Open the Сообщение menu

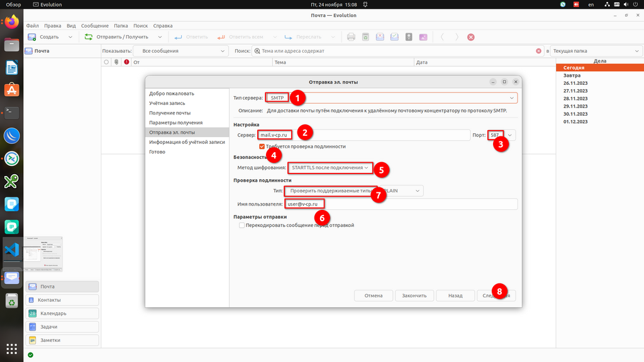coord(94,26)
